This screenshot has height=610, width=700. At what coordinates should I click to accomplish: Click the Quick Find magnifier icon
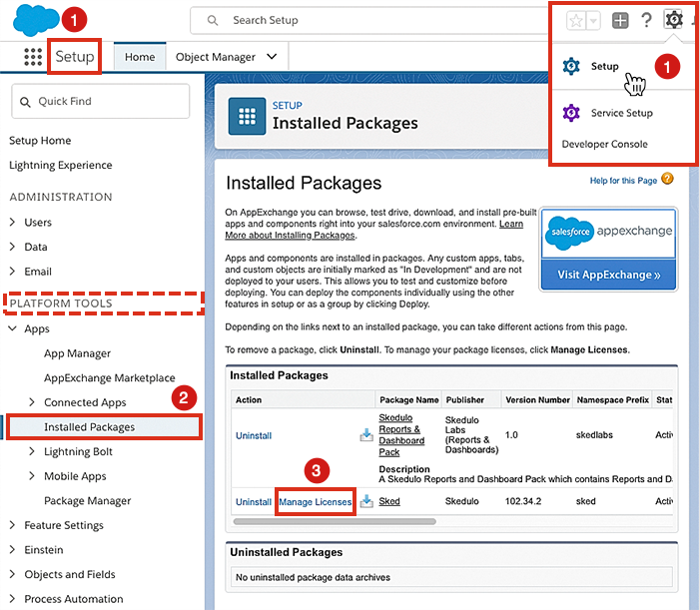25,102
